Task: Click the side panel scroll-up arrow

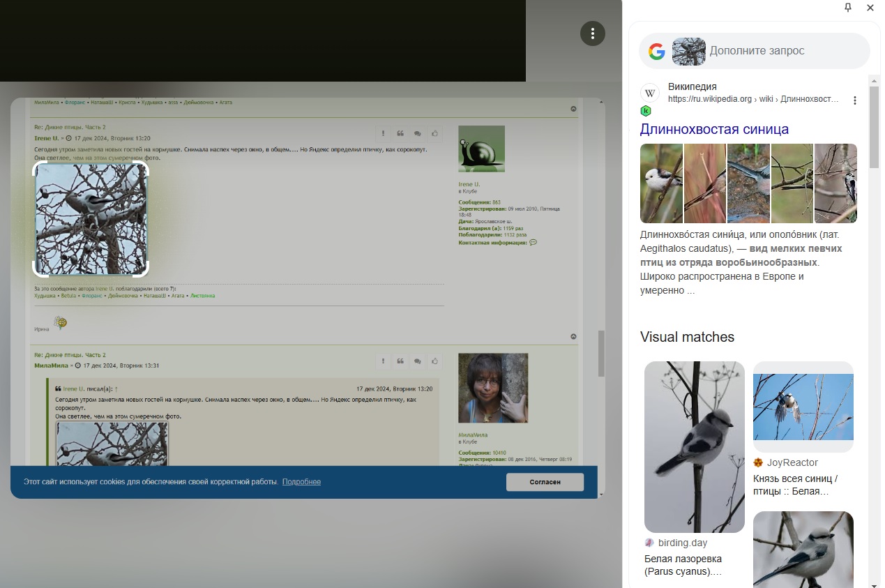Action: (x=874, y=81)
